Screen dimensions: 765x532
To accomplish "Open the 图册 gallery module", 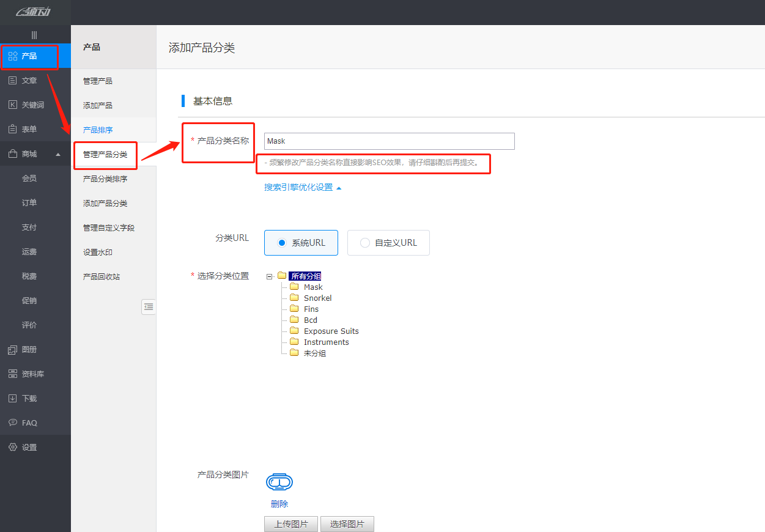I will (29, 349).
